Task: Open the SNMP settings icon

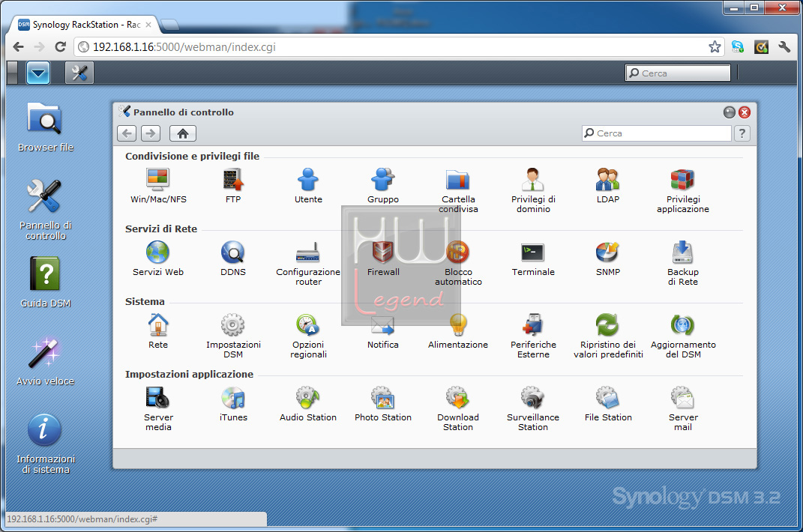Action: 608,258
